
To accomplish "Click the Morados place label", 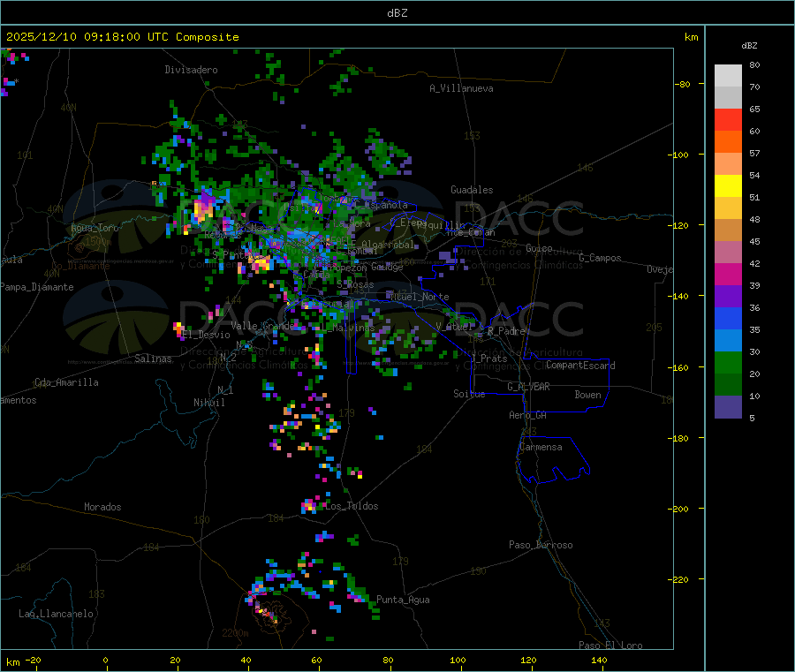I will tap(102, 507).
